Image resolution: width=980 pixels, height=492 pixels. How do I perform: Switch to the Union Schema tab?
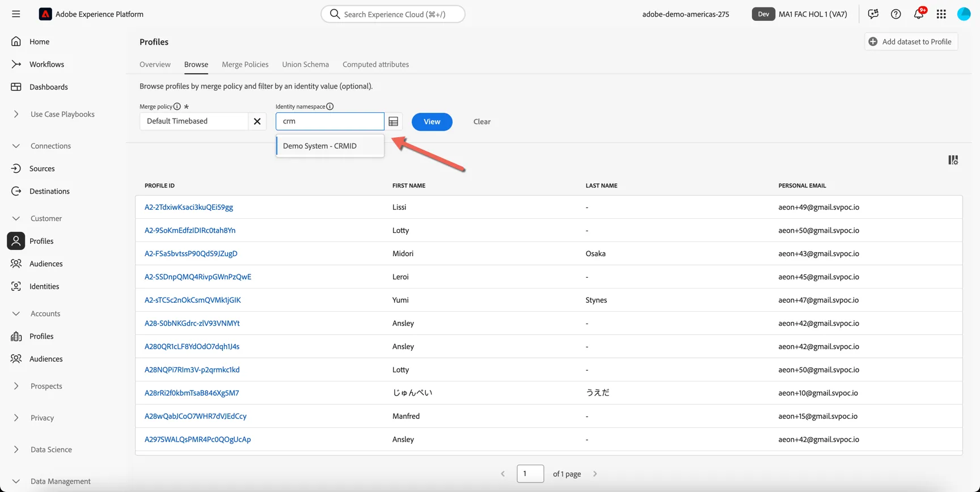click(305, 65)
